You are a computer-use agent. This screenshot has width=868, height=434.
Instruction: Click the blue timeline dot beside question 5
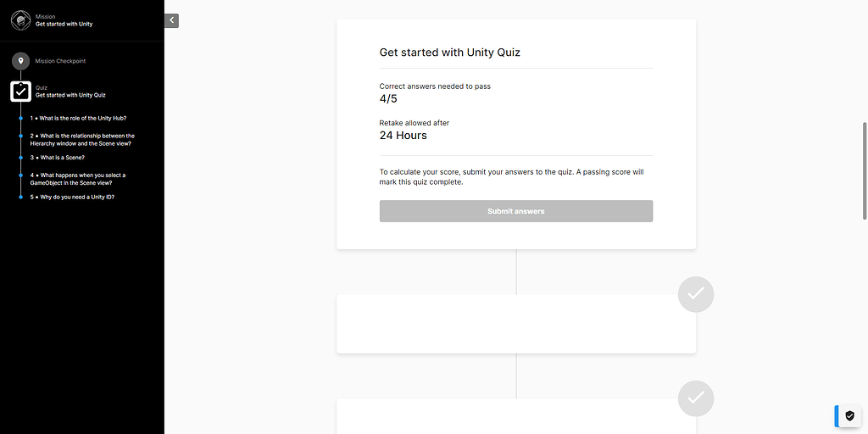(x=21, y=197)
